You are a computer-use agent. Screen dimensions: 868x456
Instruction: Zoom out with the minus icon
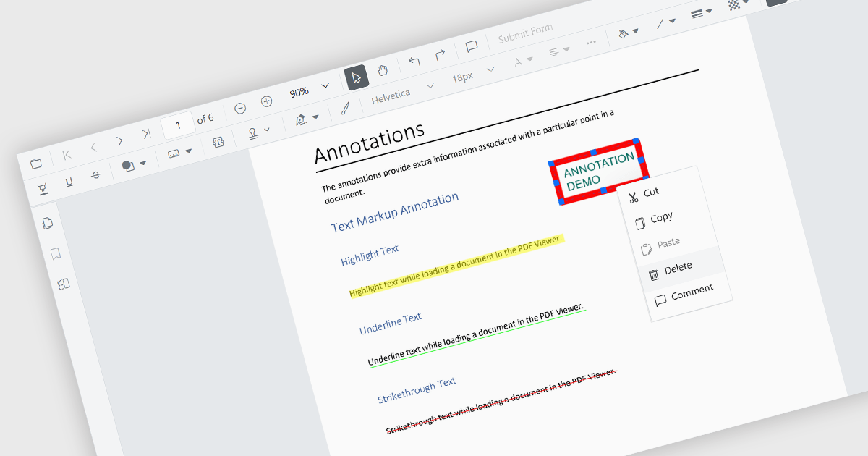[240, 108]
